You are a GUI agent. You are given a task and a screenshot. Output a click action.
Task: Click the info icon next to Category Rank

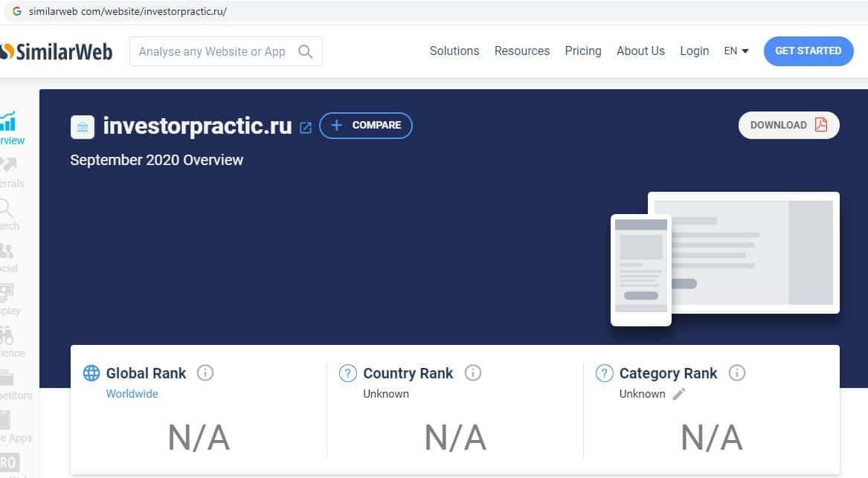pyautogui.click(x=736, y=373)
